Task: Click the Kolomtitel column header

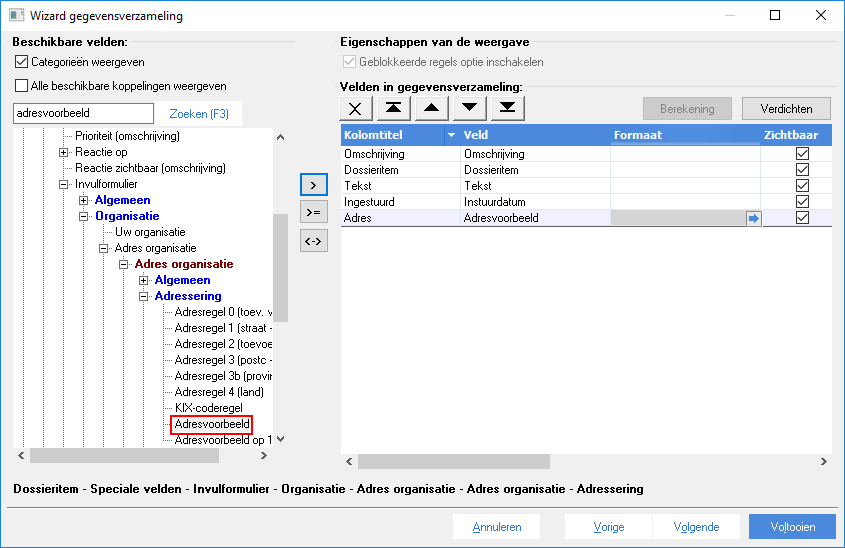Action: pos(392,135)
